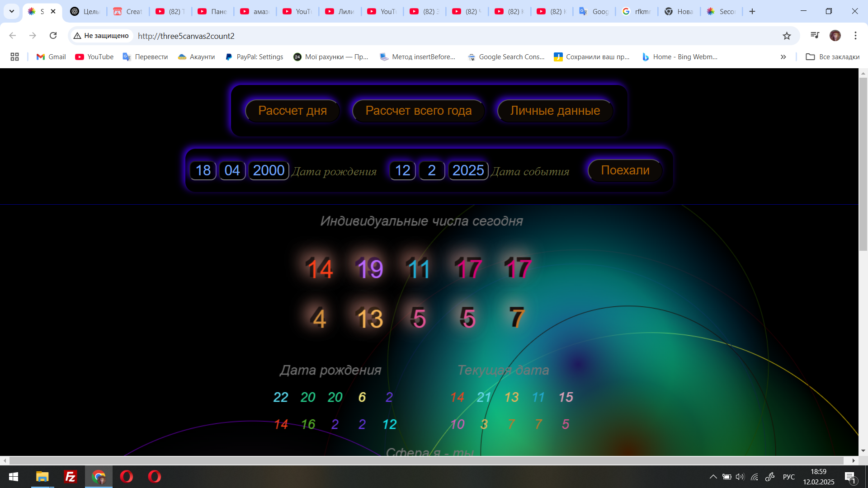868x488 pixels.
Task: Open the Google Search Console bookmark
Action: [x=506, y=56]
